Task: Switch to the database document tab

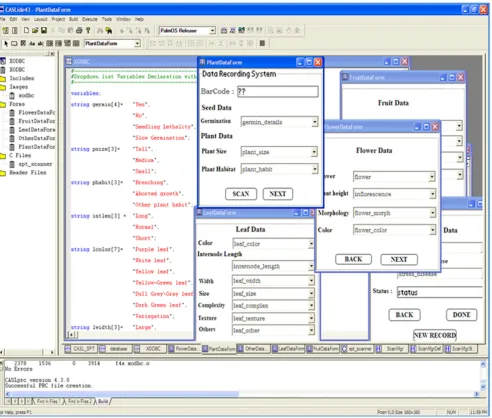Action: (x=115, y=349)
